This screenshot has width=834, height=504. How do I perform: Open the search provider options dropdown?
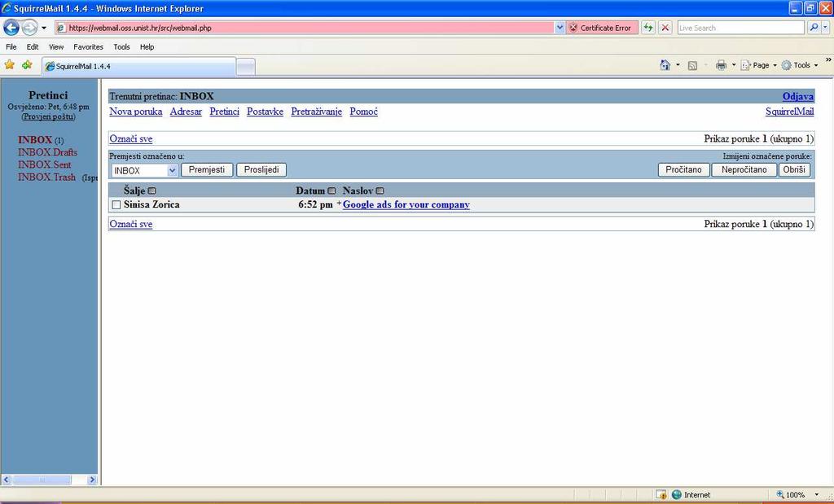coord(826,28)
